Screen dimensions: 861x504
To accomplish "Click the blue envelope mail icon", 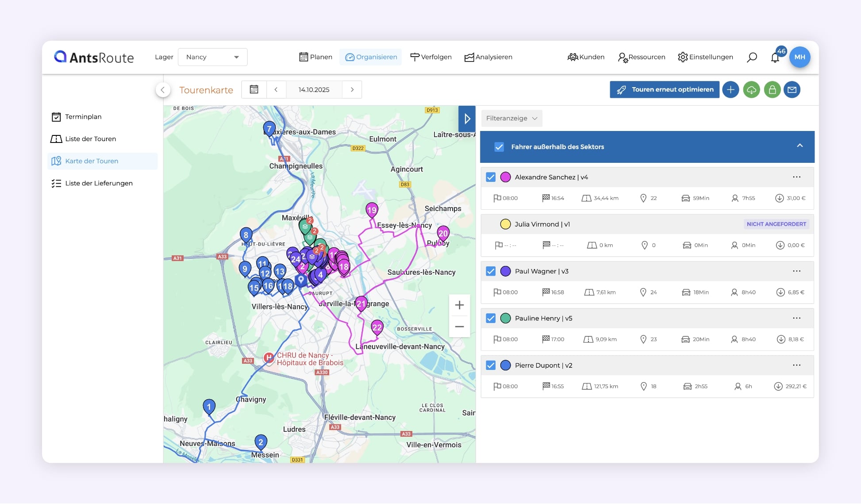I will [792, 90].
